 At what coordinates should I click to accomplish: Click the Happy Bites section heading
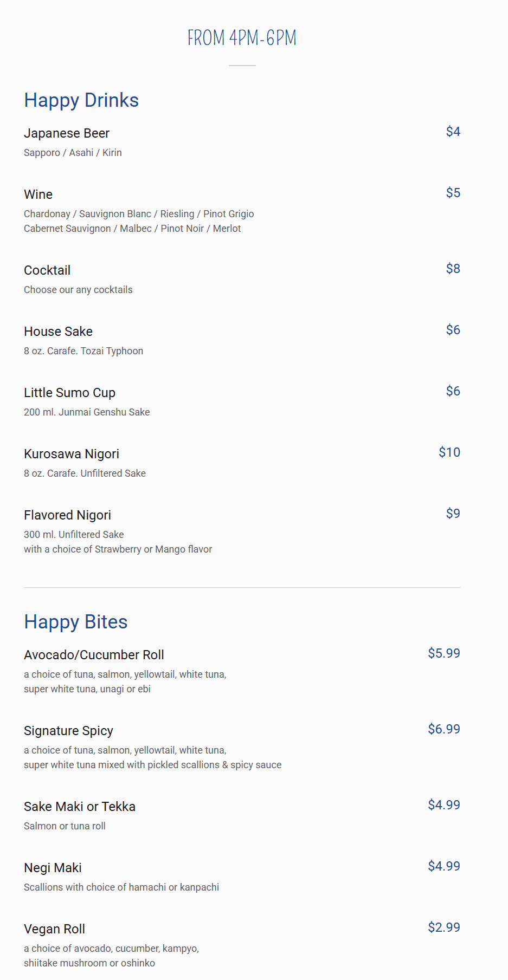pyautogui.click(x=76, y=622)
